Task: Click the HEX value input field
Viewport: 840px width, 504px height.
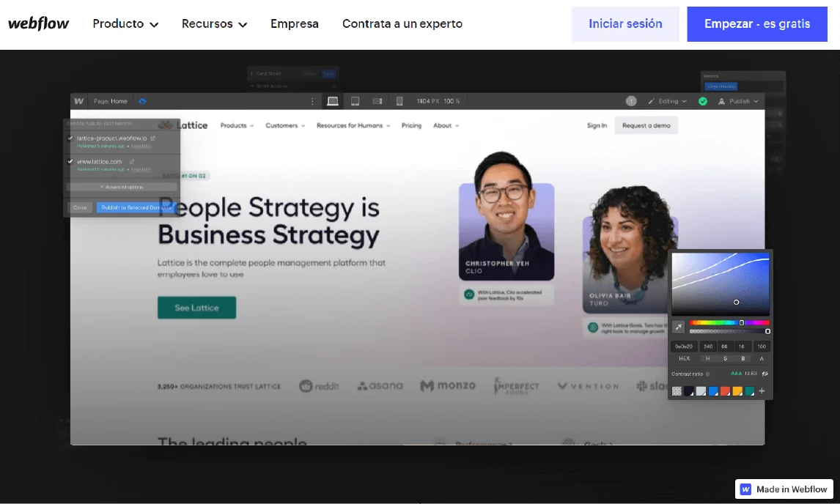Action: [684, 346]
